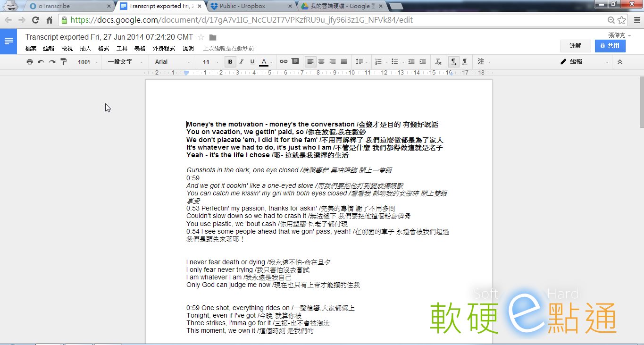Open a new browser tab
Screen dimensions: 644x345
click(x=397, y=6)
